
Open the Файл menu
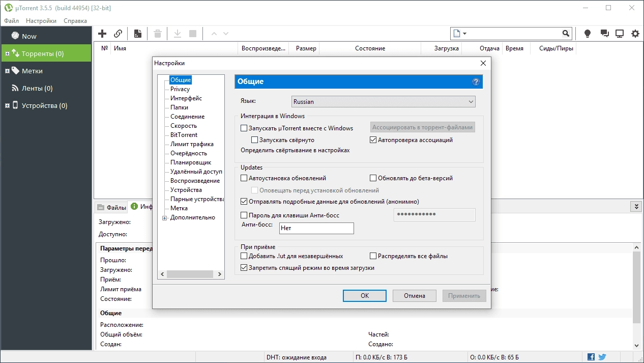(11, 21)
